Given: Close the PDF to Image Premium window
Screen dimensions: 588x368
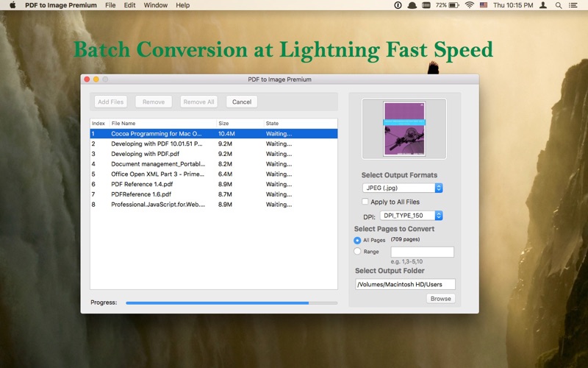Looking at the screenshot, I should pyautogui.click(x=87, y=79).
